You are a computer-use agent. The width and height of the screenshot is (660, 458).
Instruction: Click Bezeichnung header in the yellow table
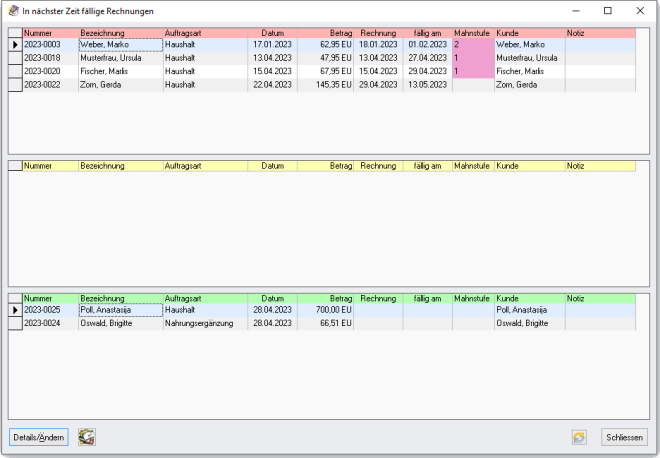pyautogui.click(x=120, y=165)
